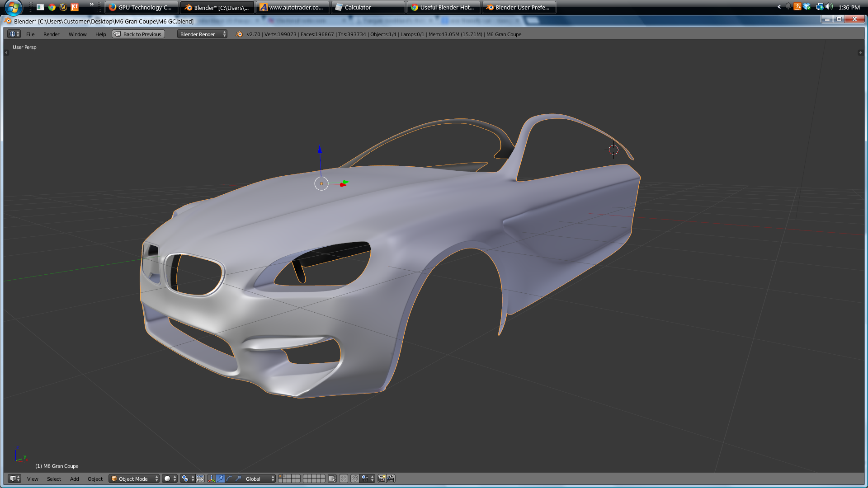Screen dimensions: 868x488
Task: Click the Blender icon in the window title bar
Action: click(8, 21)
